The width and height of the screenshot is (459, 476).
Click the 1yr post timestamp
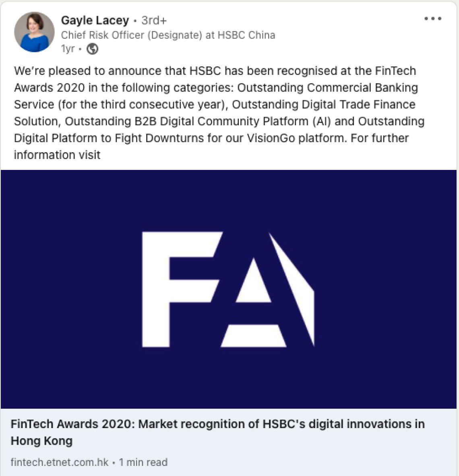[x=68, y=49]
